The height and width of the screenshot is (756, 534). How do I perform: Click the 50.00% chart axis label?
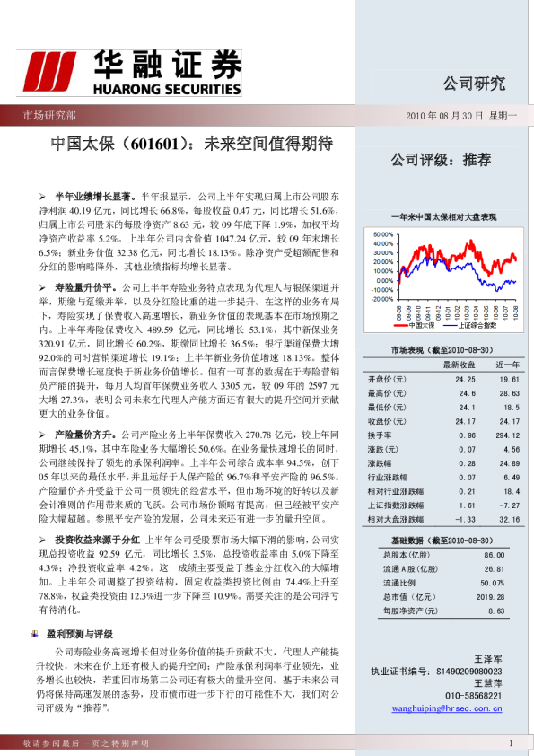coord(383,234)
